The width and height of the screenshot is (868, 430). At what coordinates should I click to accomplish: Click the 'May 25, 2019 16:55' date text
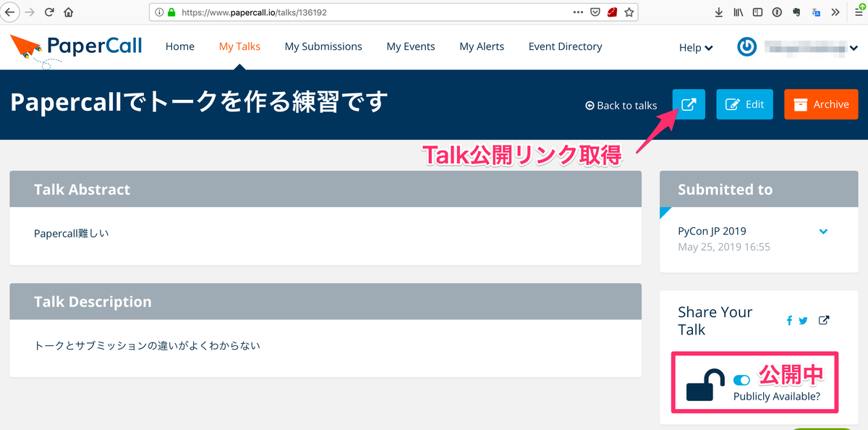point(724,247)
